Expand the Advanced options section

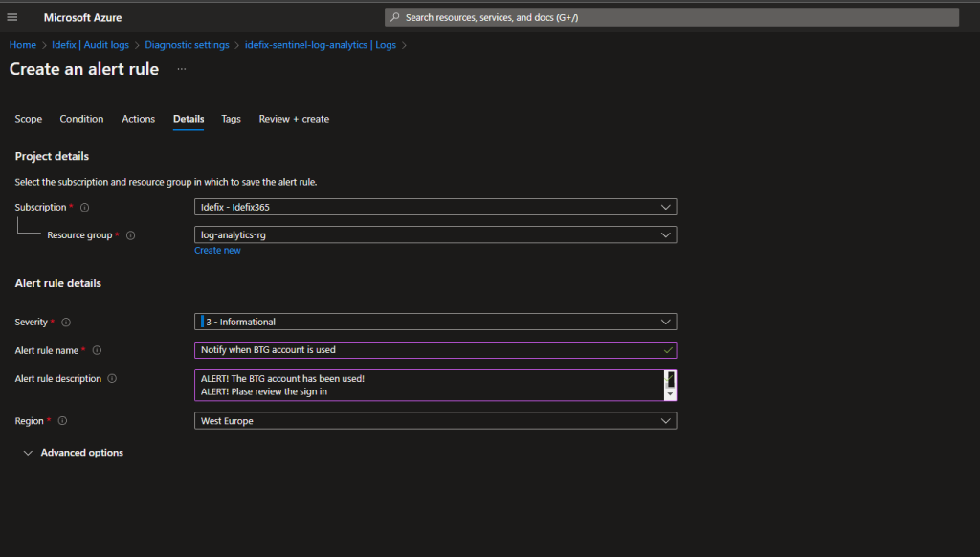point(73,453)
